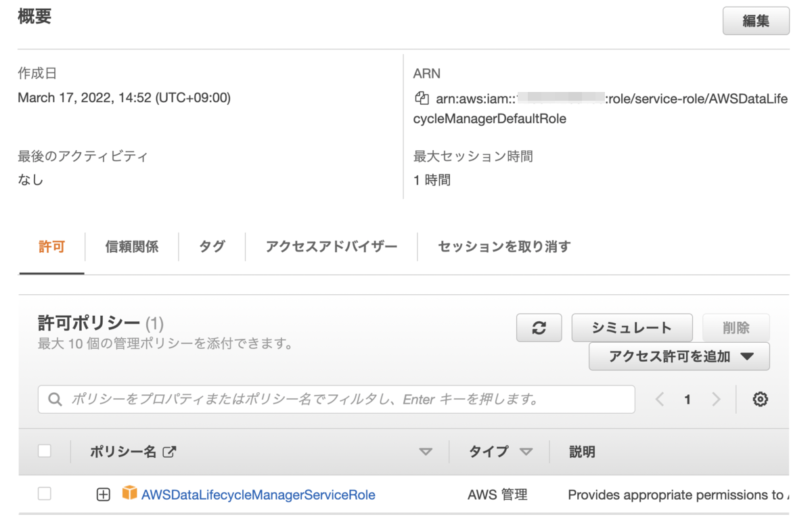This screenshot has height=520, width=812.
Task: Open the アクセス許可を追加 dropdown
Action: tap(679, 356)
